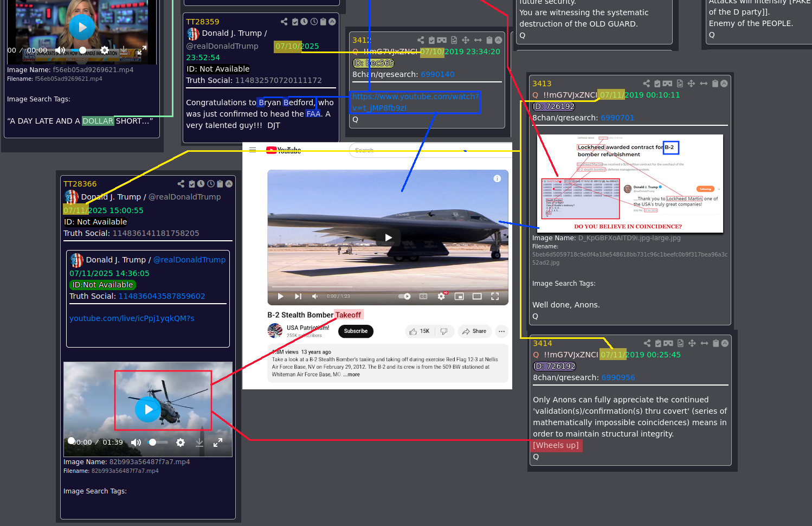The image size is (812, 526).
Task: Click outlined clock icon on post TT28366
Action: tap(211, 184)
